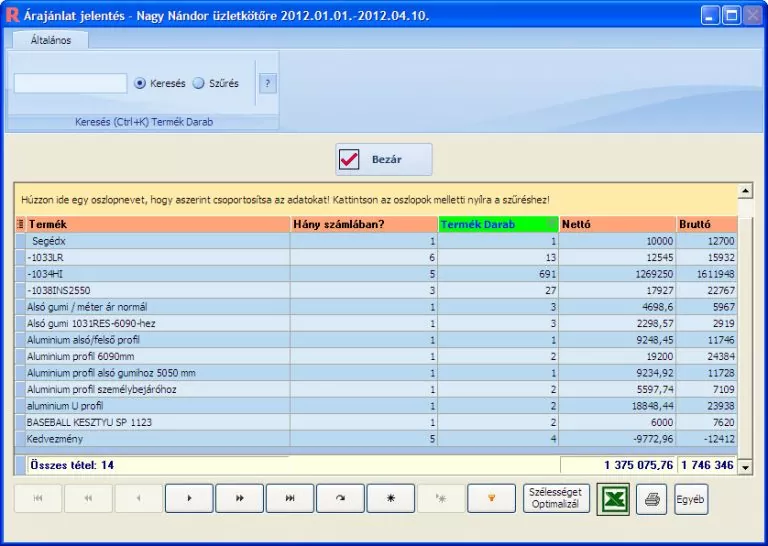Click the Termék column header

(x=157, y=225)
